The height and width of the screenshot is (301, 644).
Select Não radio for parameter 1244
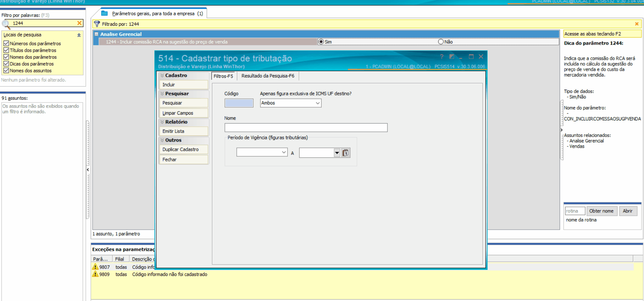(441, 42)
